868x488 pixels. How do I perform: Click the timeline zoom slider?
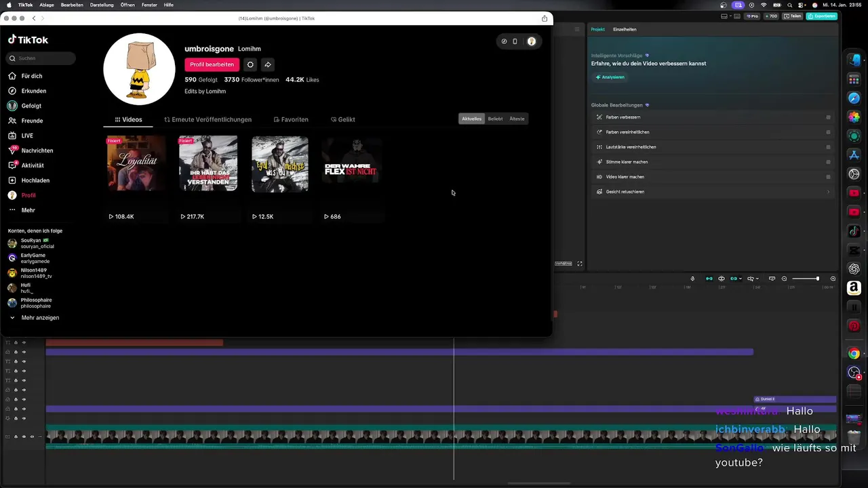pyautogui.click(x=806, y=279)
